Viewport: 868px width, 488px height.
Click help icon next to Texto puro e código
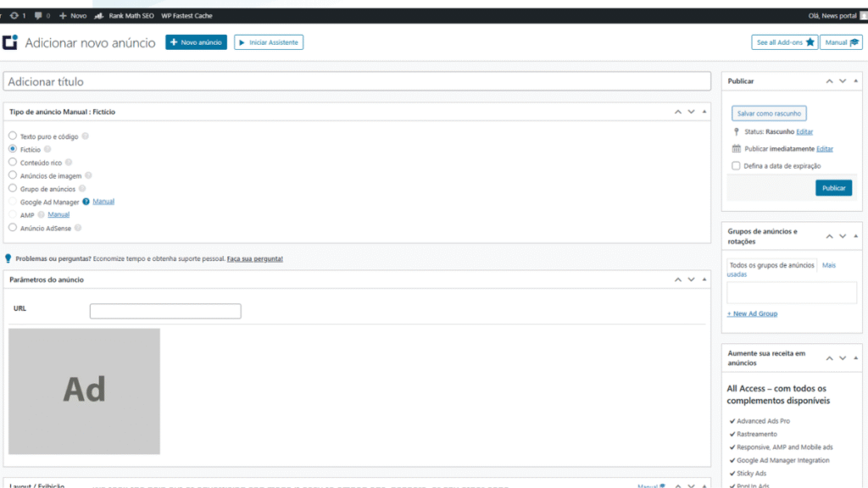click(86, 136)
